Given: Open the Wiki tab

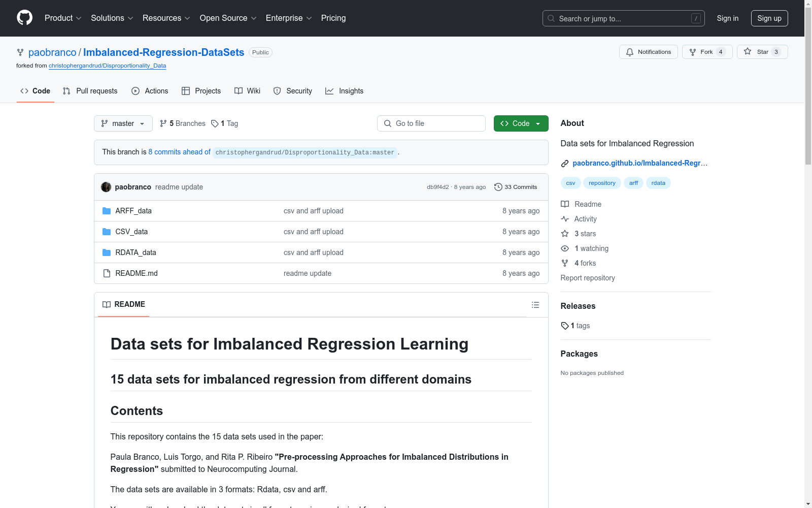Looking at the screenshot, I should coord(248,91).
